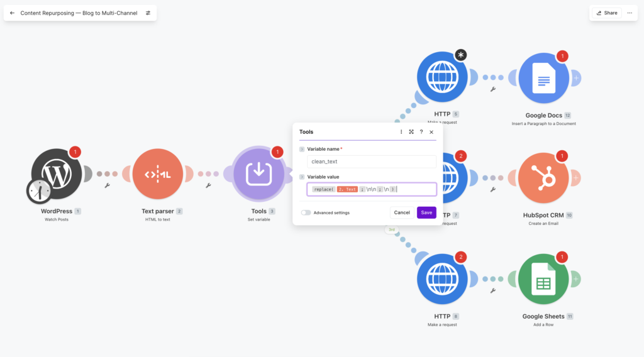Select the Google Docs Insert a Paragraph module
The image size is (644, 357).
pyautogui.click(x=543, y=78)
